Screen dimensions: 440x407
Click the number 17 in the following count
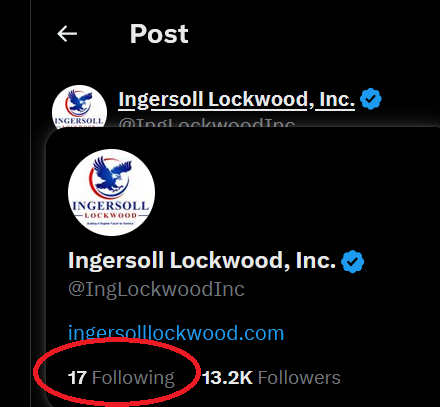pos(77,378)
